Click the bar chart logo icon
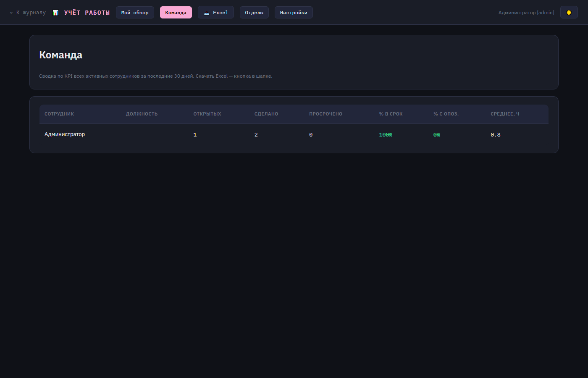The height and width of the screenshot is (378, 588). [x=55, y=13]
